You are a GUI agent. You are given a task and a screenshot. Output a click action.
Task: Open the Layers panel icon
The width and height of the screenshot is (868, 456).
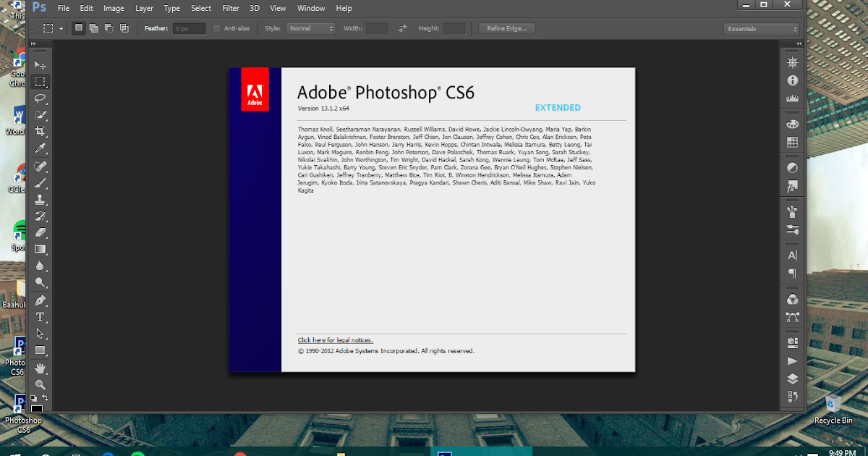point(792,379)
